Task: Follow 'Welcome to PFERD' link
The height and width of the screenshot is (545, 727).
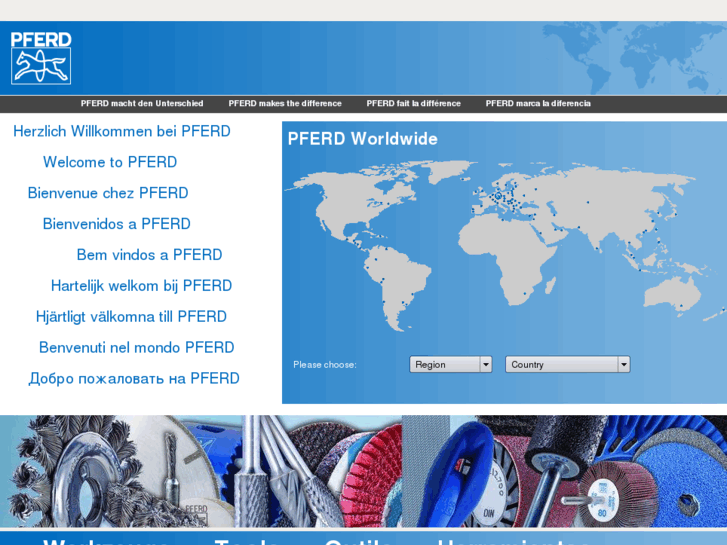Action: [110, 162]
